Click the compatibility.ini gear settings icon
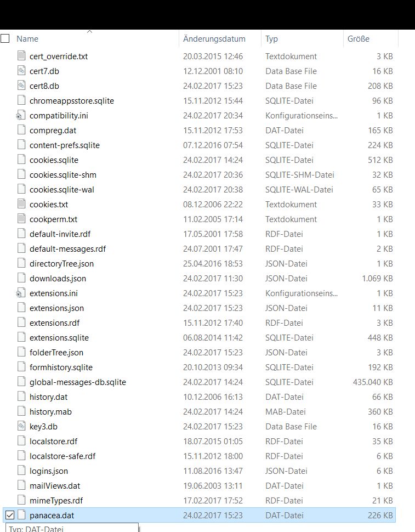 (21, 115)
